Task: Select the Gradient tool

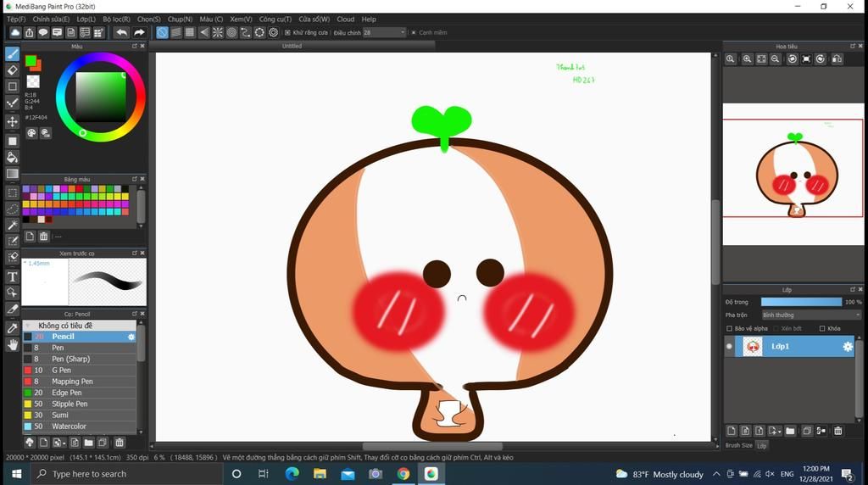Action: click(x=12, y=174)
